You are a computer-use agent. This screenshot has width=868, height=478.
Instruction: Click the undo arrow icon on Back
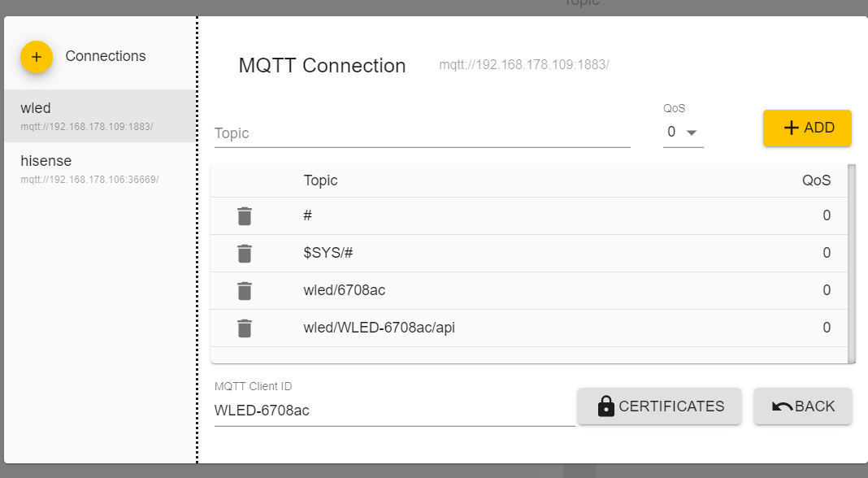(782, 407)
